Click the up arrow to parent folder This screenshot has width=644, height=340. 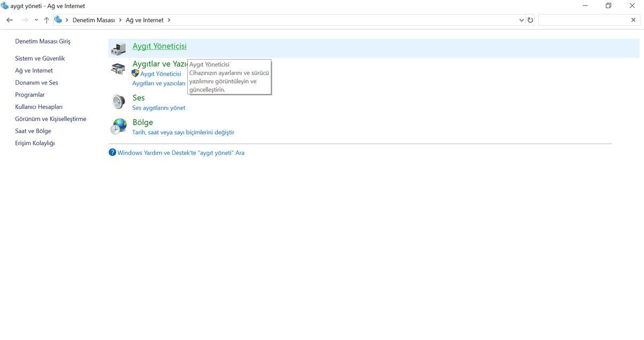[x=47, y=20]
